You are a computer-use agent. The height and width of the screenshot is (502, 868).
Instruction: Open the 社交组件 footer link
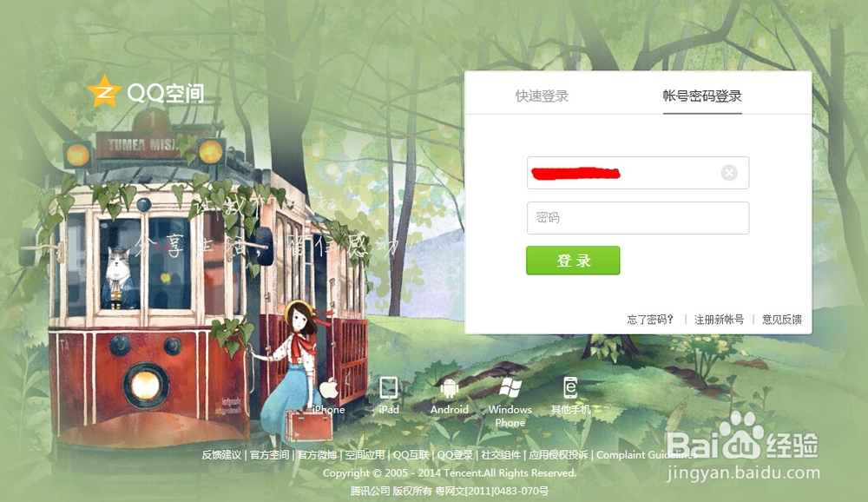[501, 455]
